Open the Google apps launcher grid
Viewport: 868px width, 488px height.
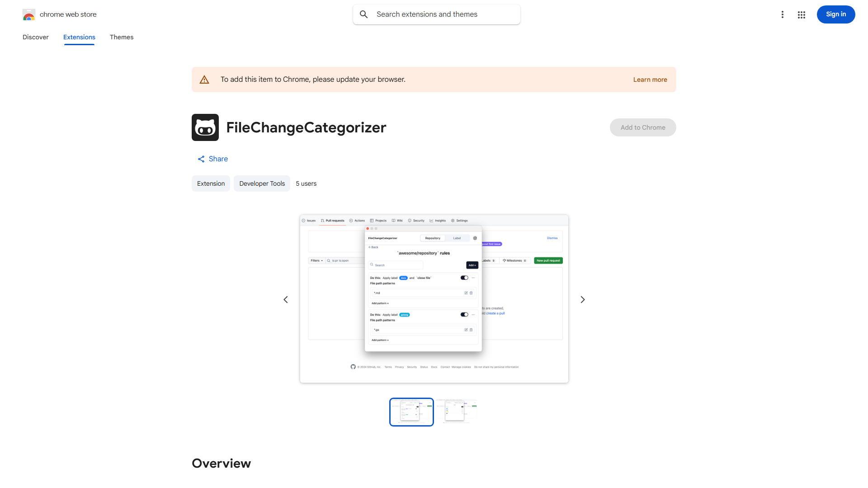point(802,14)
